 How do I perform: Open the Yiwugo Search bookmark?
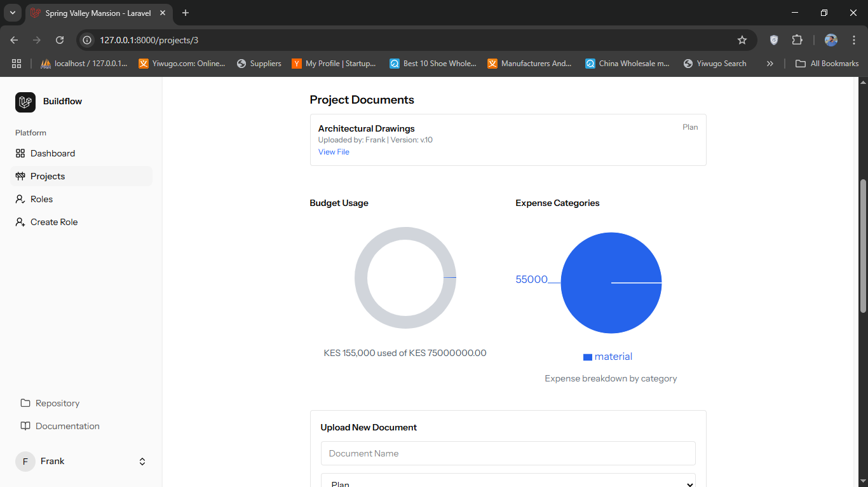pos(715,64)
